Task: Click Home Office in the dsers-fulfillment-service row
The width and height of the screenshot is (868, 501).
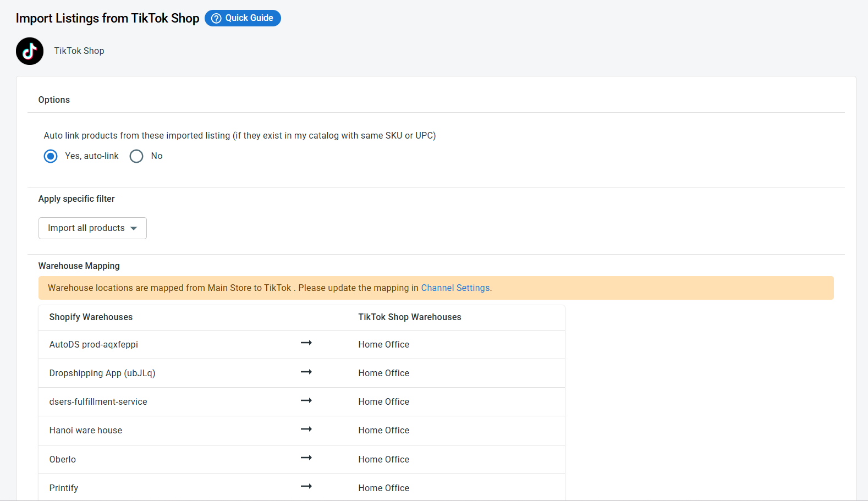Action: coord(384,402)
